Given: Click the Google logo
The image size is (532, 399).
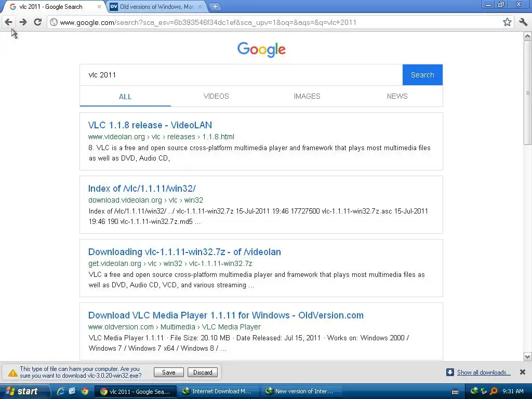Looking at the screenshot, I should (261, 49).
